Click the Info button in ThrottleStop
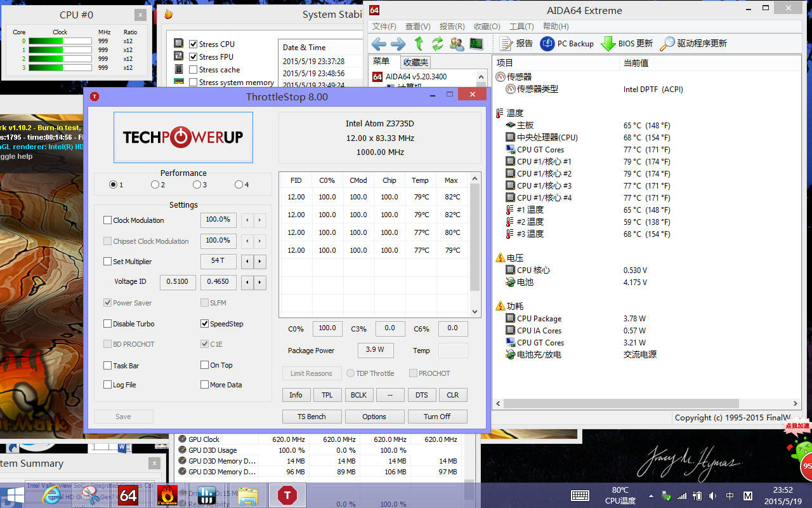This screenshot has width=812, height=508. tap(296, 395)
